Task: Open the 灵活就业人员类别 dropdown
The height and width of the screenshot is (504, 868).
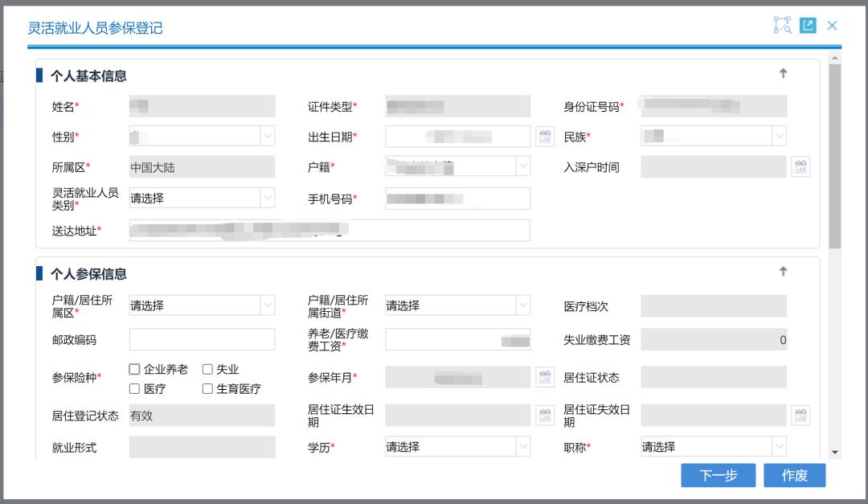Action: [267, 198]
